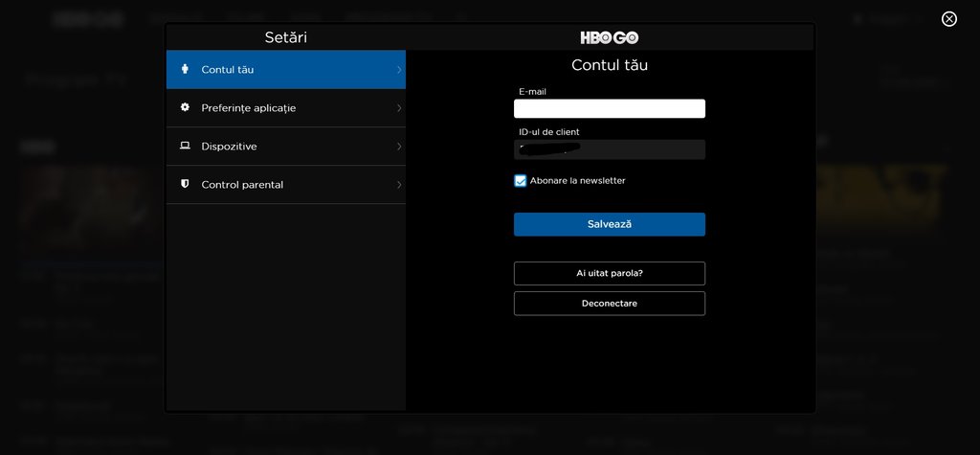980x455 pixels.
Task: Expand the Dispozitive chevron arrow
Action: coord(399,146)
